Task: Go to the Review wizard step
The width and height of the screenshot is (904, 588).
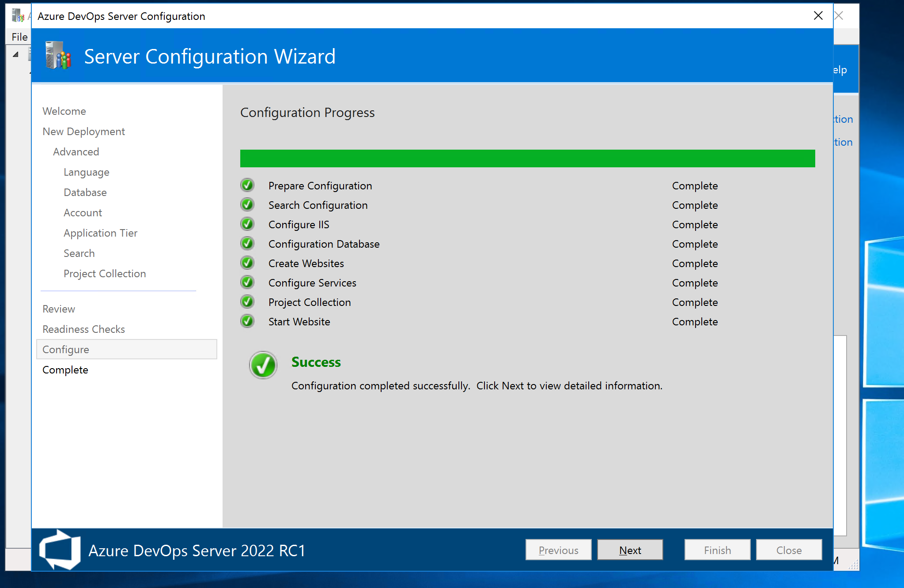Action: coord(59,309)
